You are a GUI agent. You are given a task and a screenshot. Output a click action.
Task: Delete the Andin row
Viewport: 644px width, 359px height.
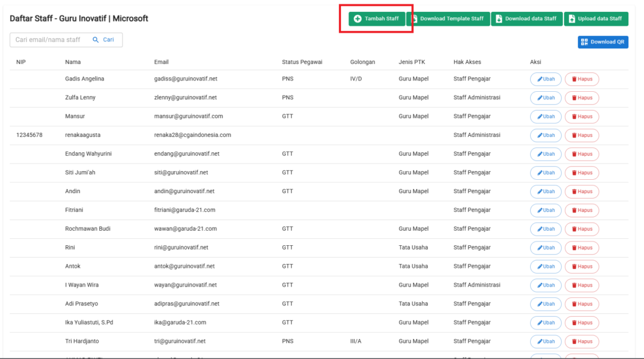coord(582,191)
